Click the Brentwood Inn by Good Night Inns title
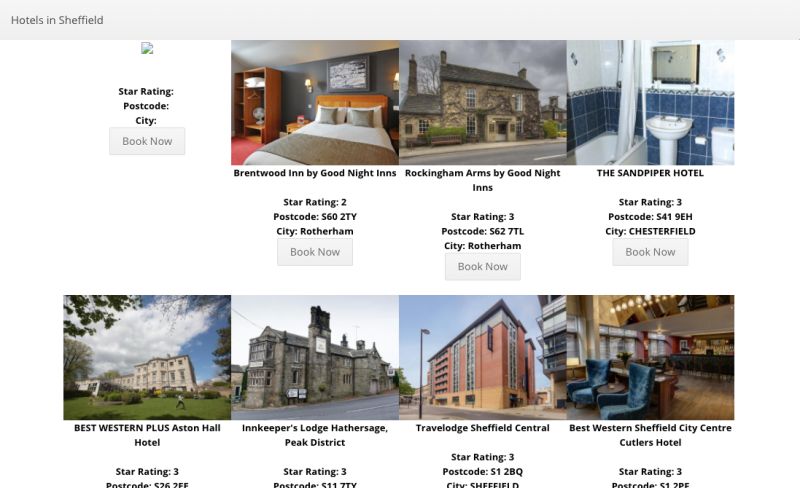 click(x=315, y=173)
